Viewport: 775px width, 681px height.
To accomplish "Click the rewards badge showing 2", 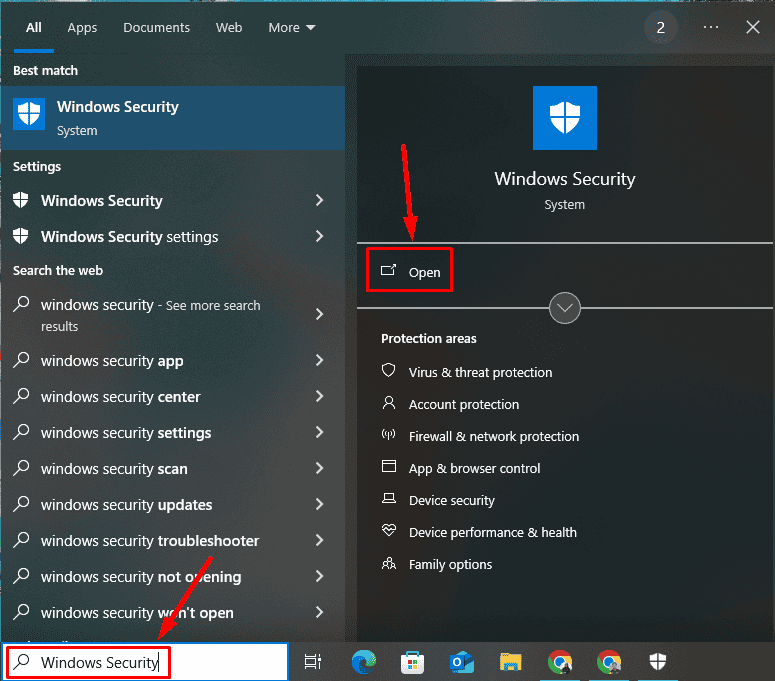I will click(x=660, y=28).
